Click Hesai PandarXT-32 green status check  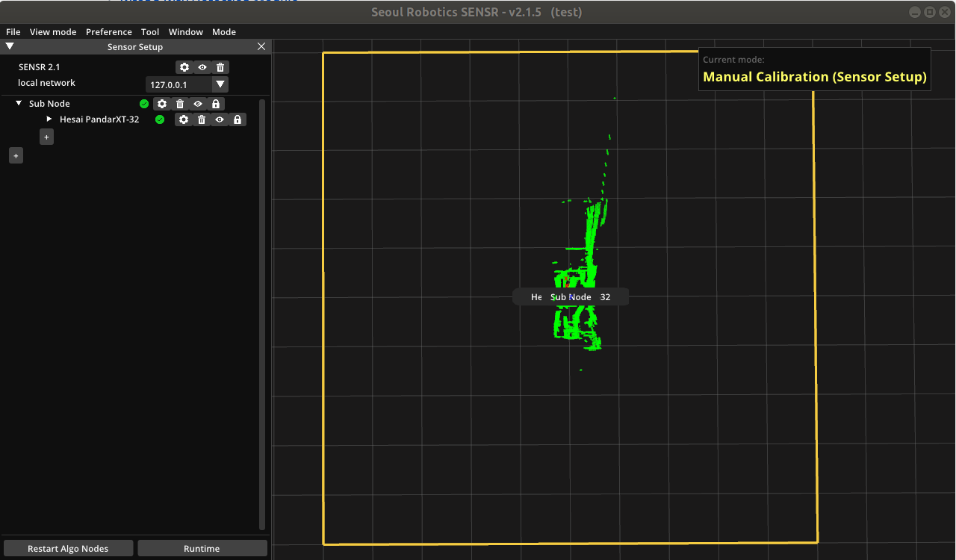(x=160, y=119)
